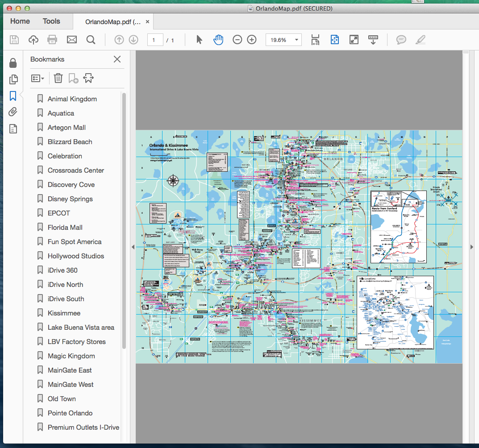The width and height of the screenshot is (479, 448).
Task: Delete the selected bookmark trash icon
Action: [58, 79]
